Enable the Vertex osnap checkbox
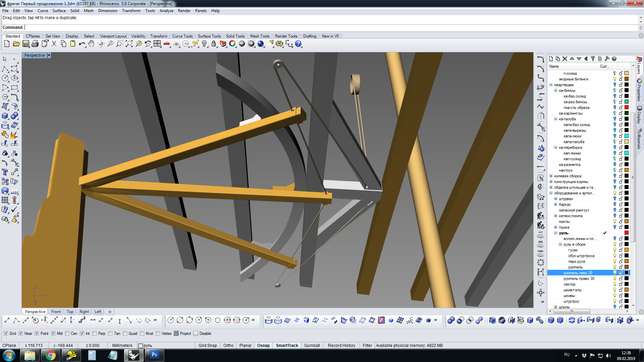Viewport: 644px width, 362px height. click(x=158, y=334)
